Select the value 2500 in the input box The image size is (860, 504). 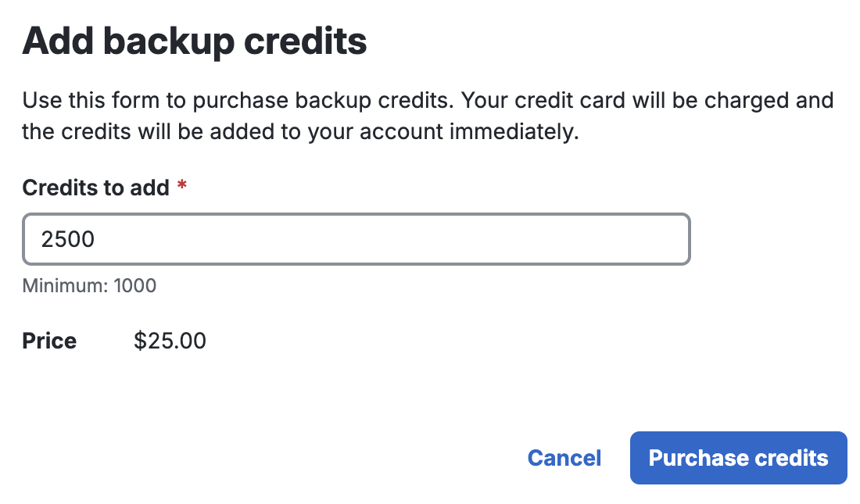69,239
